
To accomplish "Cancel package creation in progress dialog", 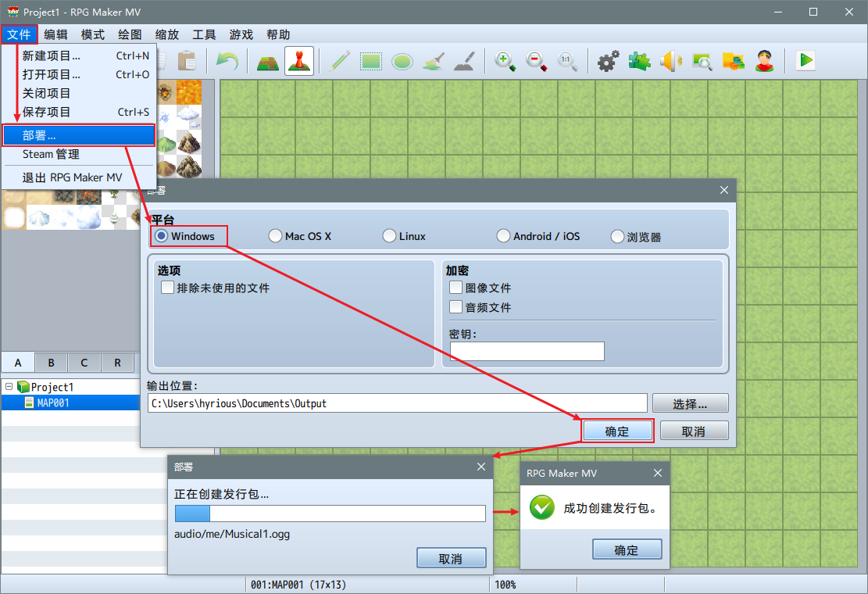I will pyautogui.click(x=451, y=558).
